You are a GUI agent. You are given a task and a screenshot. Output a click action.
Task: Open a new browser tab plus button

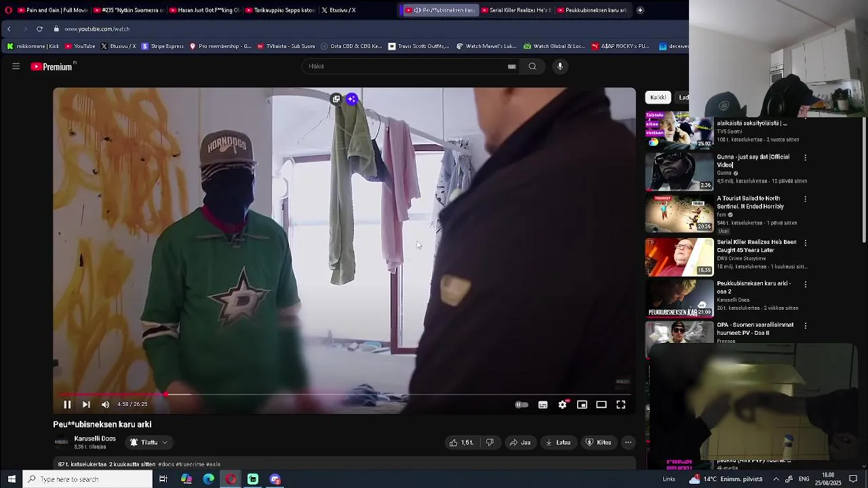pyautogui.click(x=640, y=10)
